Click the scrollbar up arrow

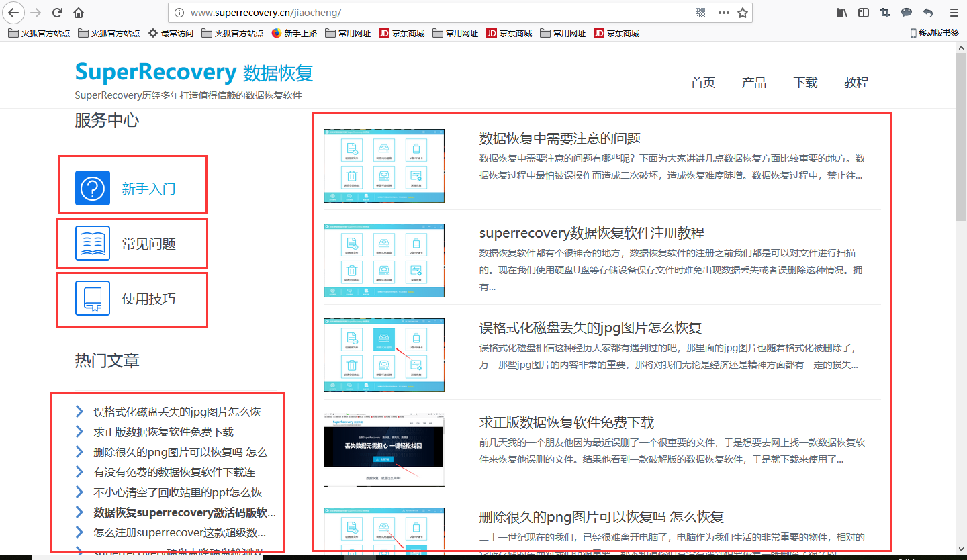(961, 48)
